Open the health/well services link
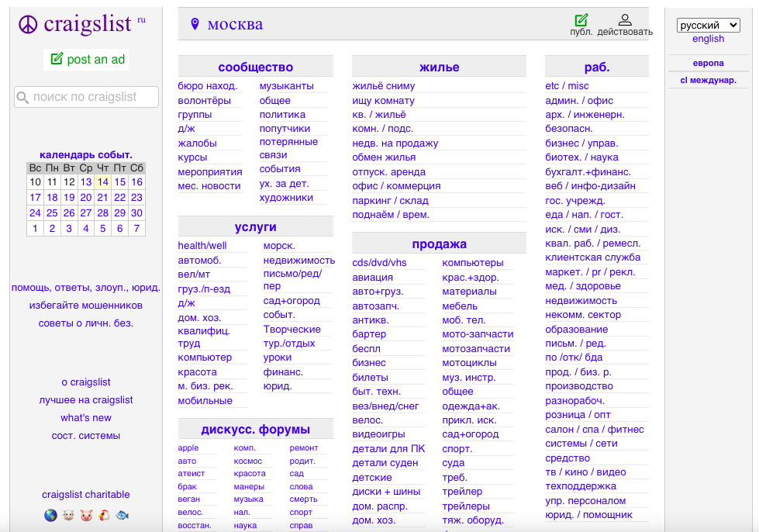This screenshot has width=759, height=532. click(202, 245)
